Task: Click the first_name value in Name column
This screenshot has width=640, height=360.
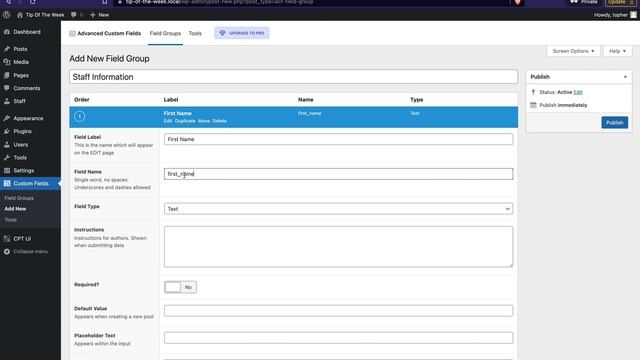Action: click(x=309, y=113)
